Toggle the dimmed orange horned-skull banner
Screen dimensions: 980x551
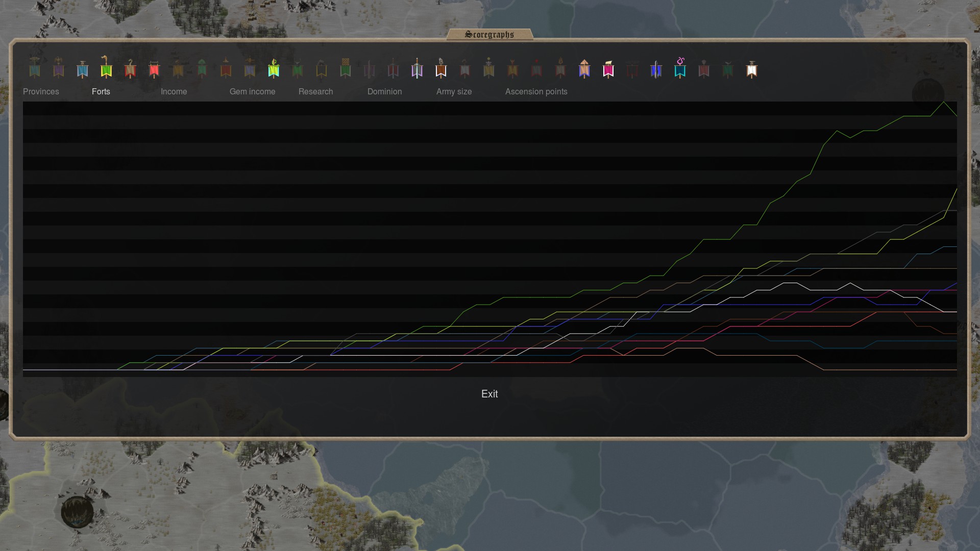pos(513,68)
